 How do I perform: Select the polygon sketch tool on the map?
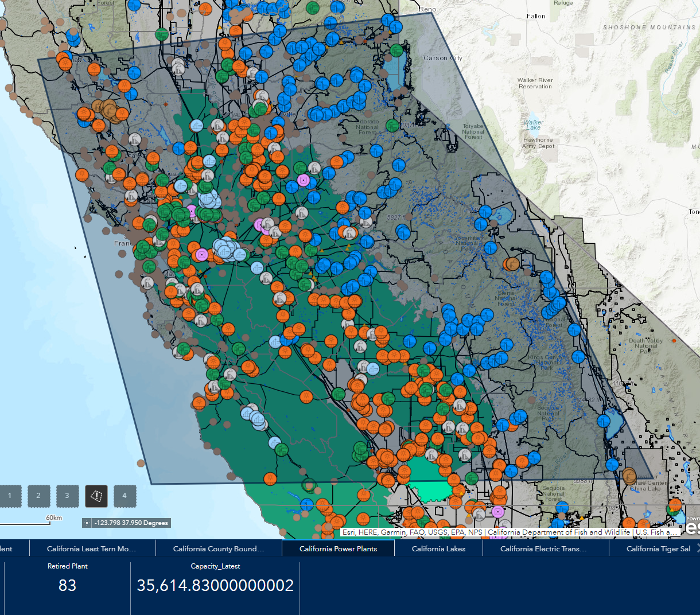click(x=96, y=496)
